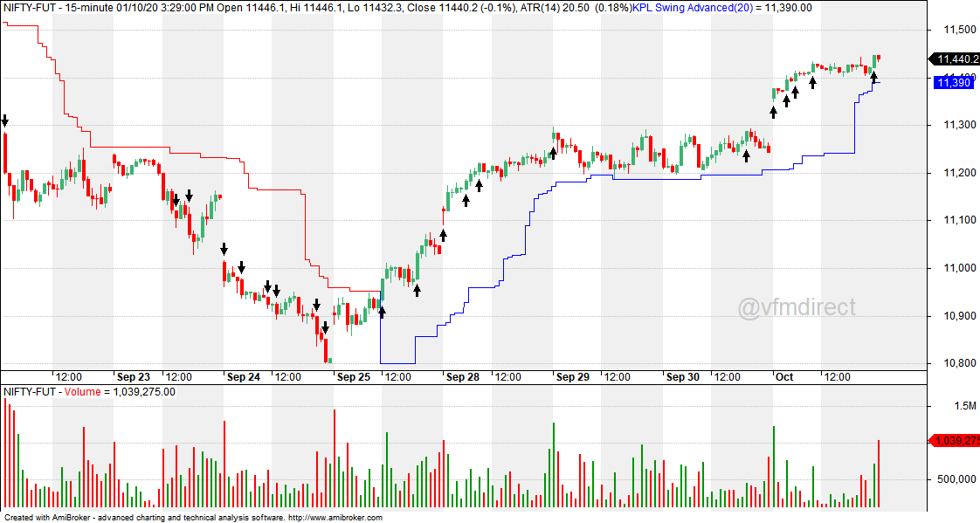Click the Sep 24 date label
Image resolution: width=980 pixels, height=523 pixels.
pos(243,377)
